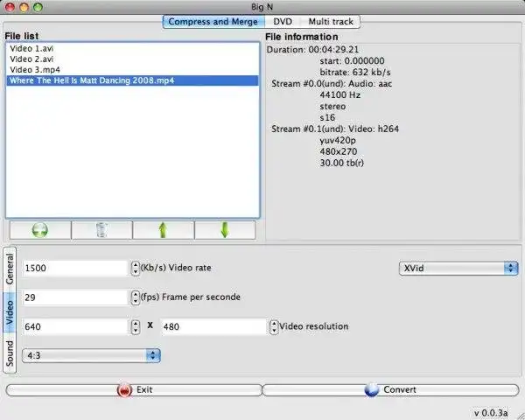This screenshot has width=525, height=420.
Task: Move file up with green arrow
Action: (x=163, y=230)
